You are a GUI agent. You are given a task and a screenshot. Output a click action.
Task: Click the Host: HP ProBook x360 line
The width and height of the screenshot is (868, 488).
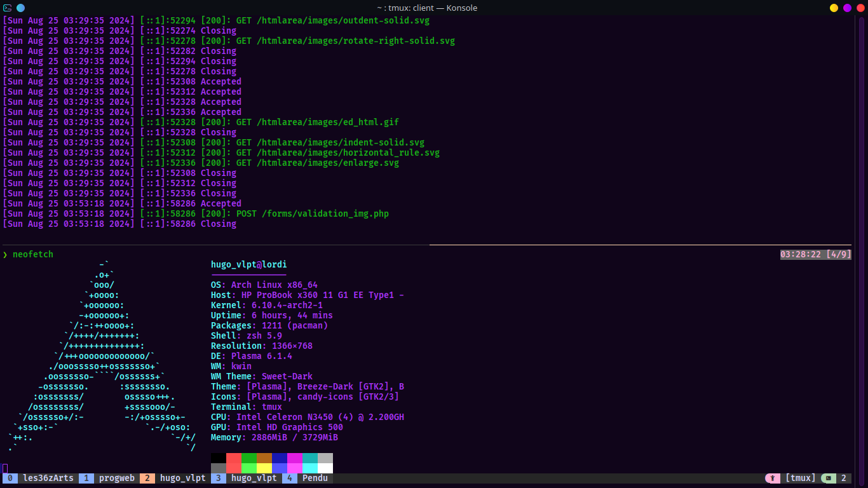[308, 295]
